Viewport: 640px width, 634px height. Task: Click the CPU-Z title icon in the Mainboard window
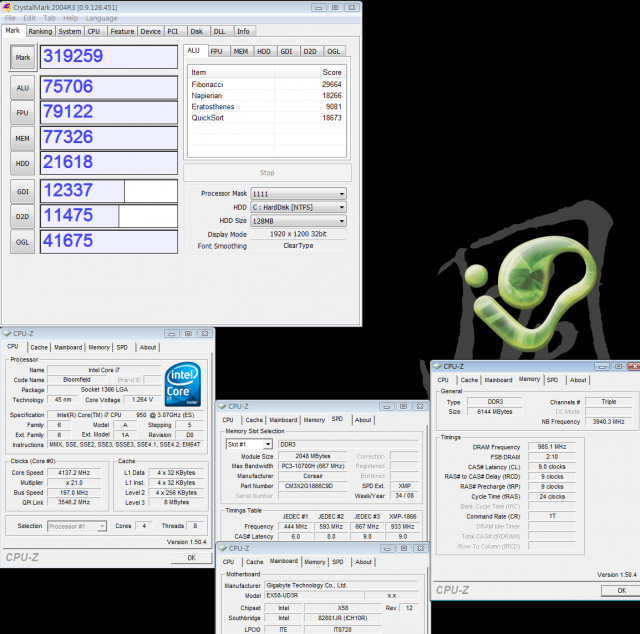(x=222, y=548)
